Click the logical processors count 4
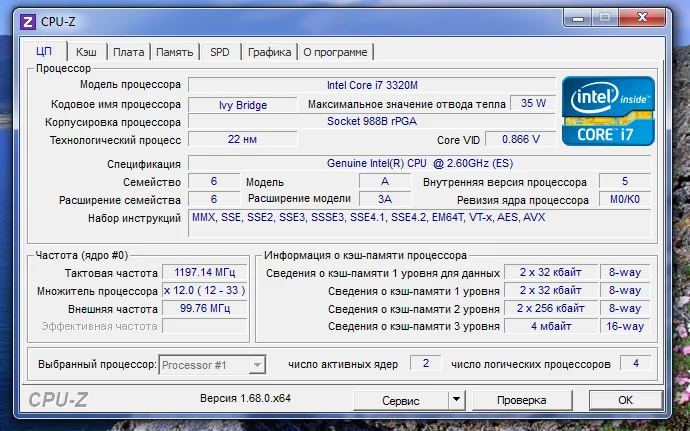Screen dimensions: 690x431 coord(635,363)
